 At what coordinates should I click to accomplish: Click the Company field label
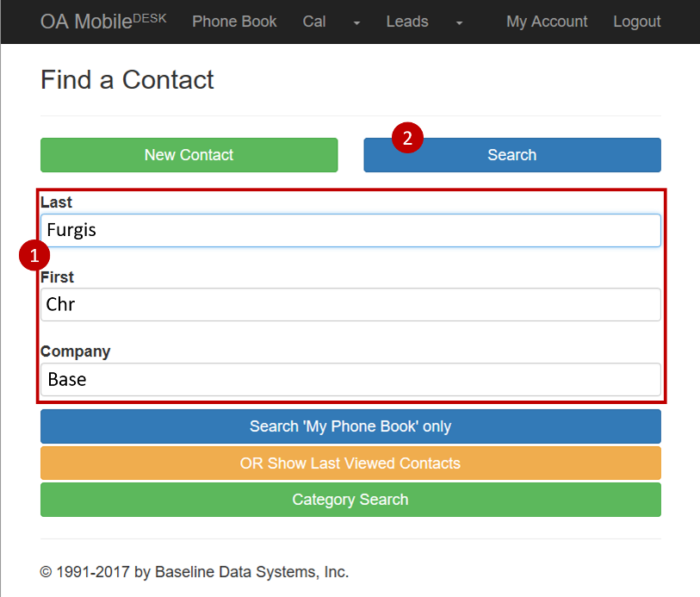pos(76,351)
